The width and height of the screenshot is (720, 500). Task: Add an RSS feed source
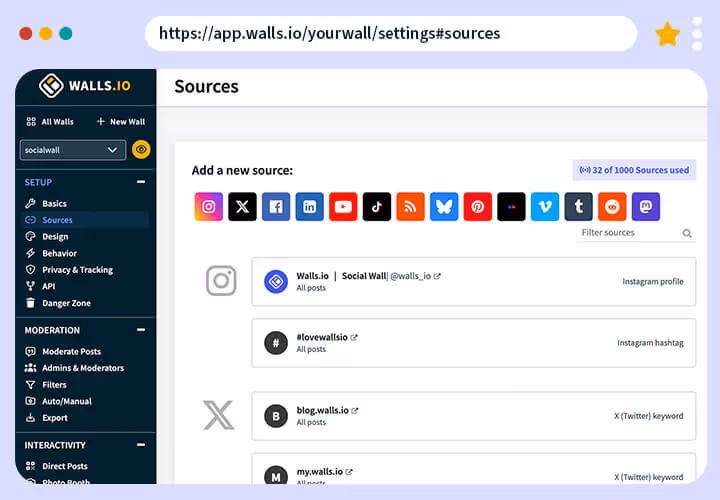(x=411, y=207)
